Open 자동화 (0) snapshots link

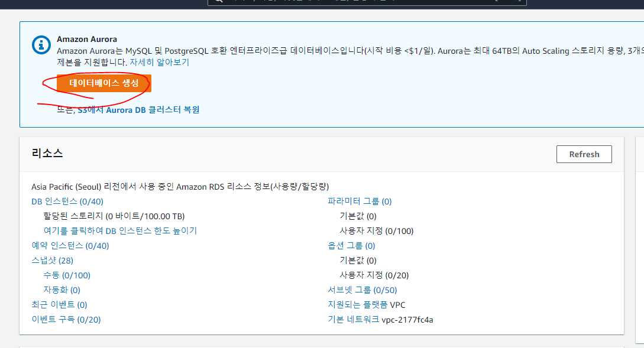tap(62, 290)
